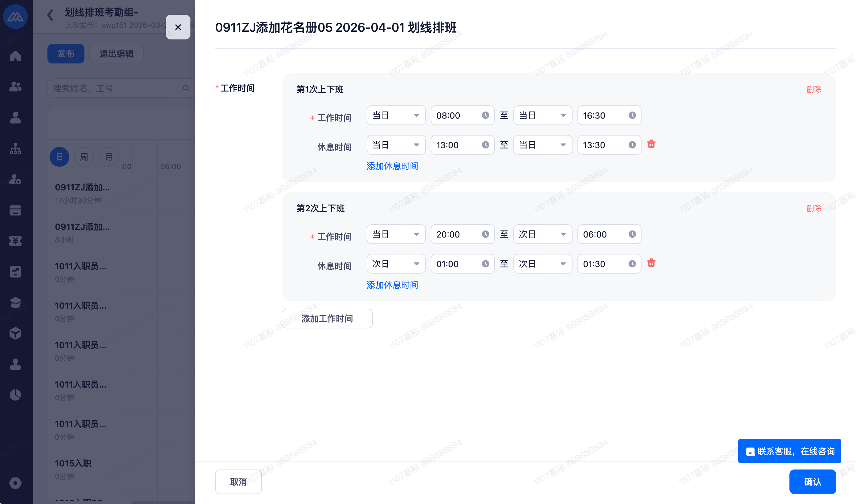856x504 pixels.
Task: Open the pie chart icon in sidebar
Action: click(15, 395)
